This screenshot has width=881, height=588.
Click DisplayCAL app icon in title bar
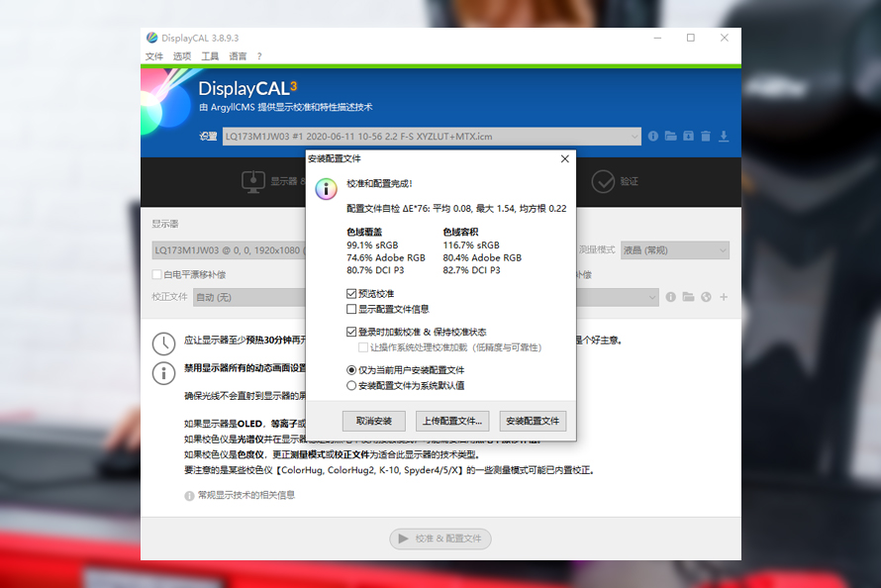point(151,38)
